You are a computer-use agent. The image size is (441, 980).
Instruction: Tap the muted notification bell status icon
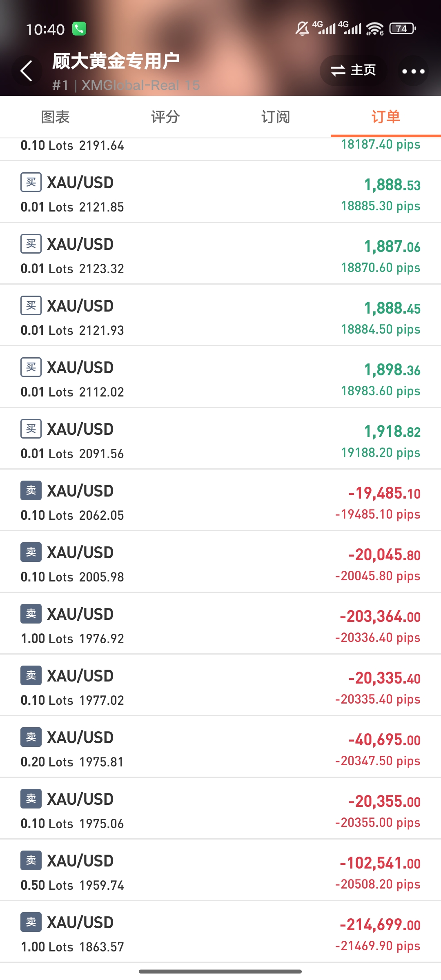coord(302,29)
